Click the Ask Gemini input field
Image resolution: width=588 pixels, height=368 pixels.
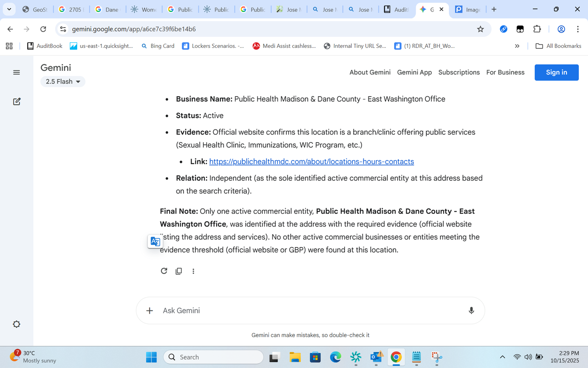pos(311,310)
